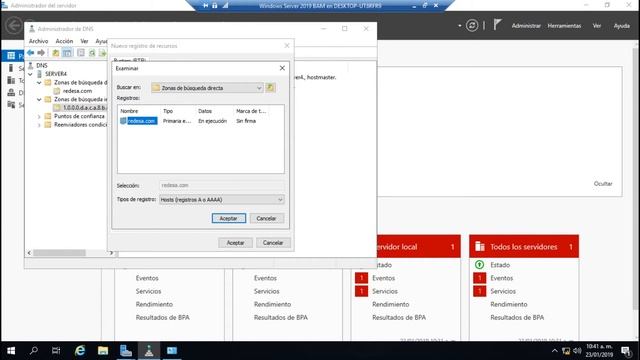The image size is (640, 360).
Task: Select the local server icon in sidebar
Action: 11,68
